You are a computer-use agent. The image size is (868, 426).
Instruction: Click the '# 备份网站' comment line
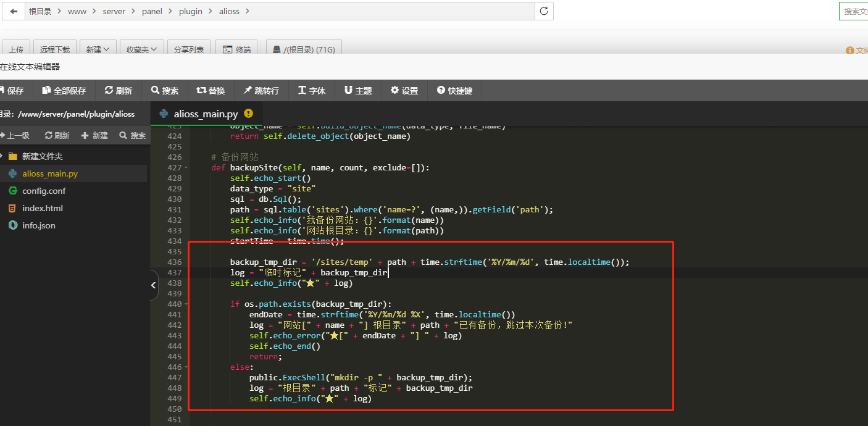click(235, 157)
